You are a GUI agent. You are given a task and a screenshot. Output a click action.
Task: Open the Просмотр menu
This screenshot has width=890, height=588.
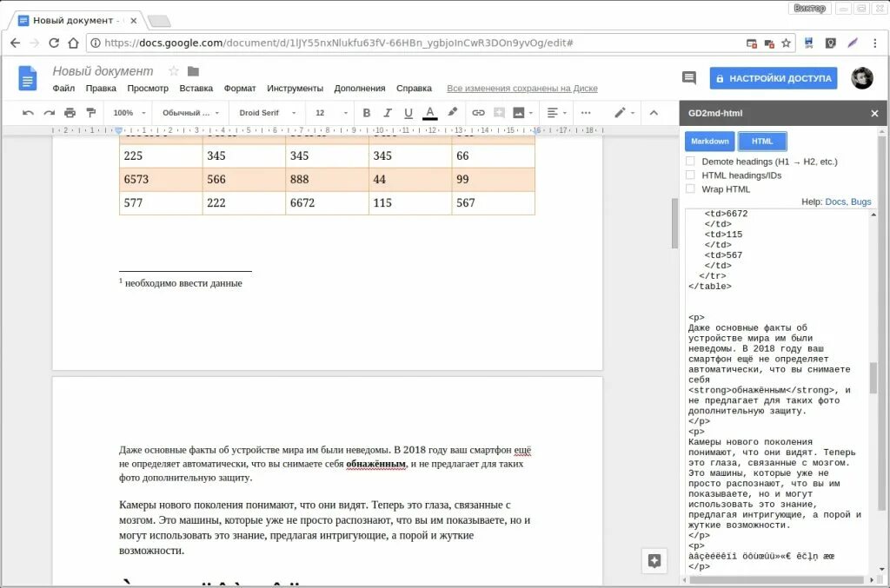tap(148, 89)
